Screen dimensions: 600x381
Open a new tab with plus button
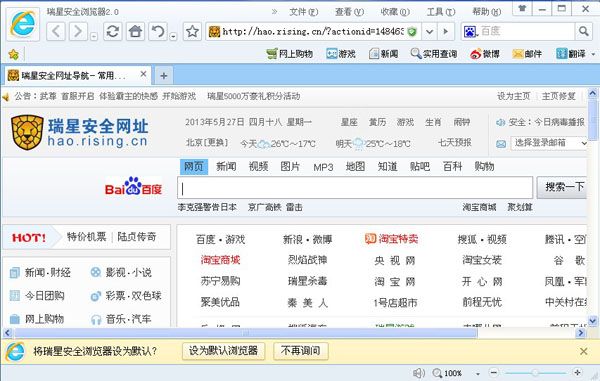[163, 76]
